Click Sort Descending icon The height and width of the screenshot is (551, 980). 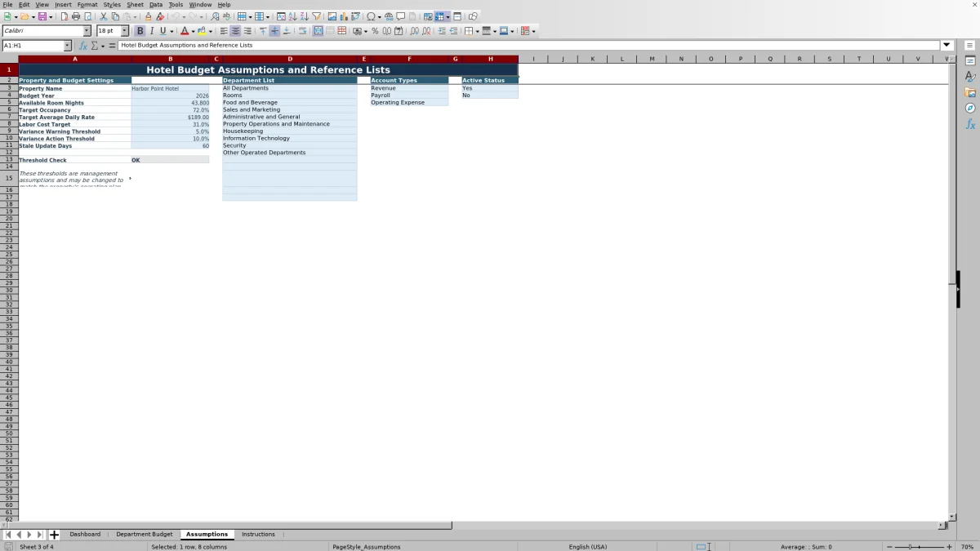(x=304, y=16)
